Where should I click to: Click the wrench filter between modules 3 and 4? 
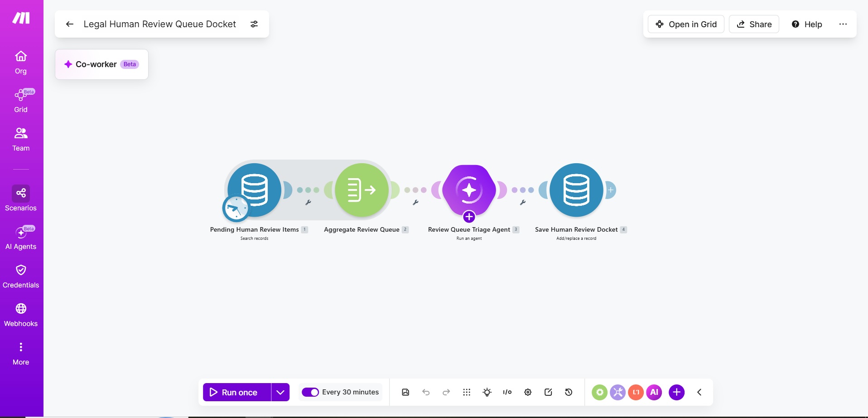click(523, 203)
